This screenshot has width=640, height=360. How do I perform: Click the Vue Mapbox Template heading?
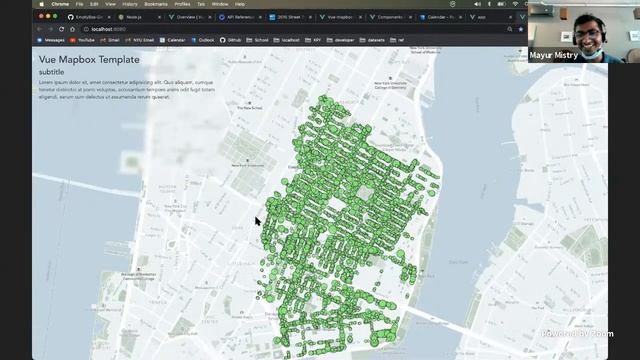[89, 60]
